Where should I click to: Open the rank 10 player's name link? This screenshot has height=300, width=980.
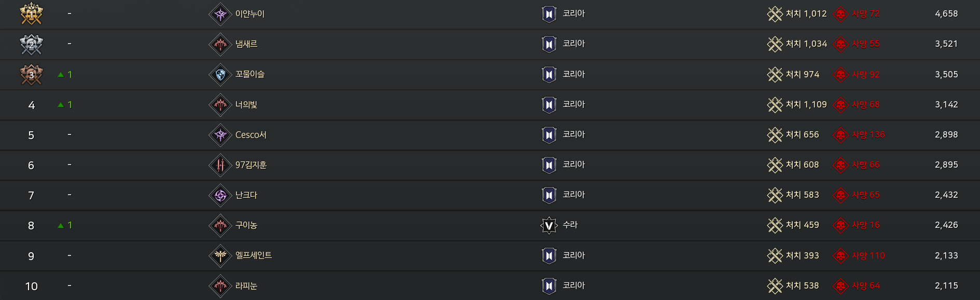(x=246, y=286)
